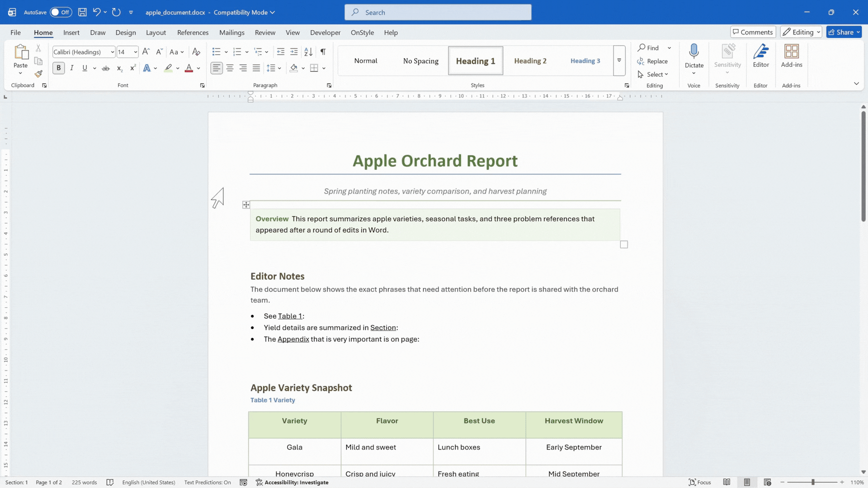This screenshot has height=488, width=868.
Task: Toggle Italic formatting
Action: (x=71, y=68)
